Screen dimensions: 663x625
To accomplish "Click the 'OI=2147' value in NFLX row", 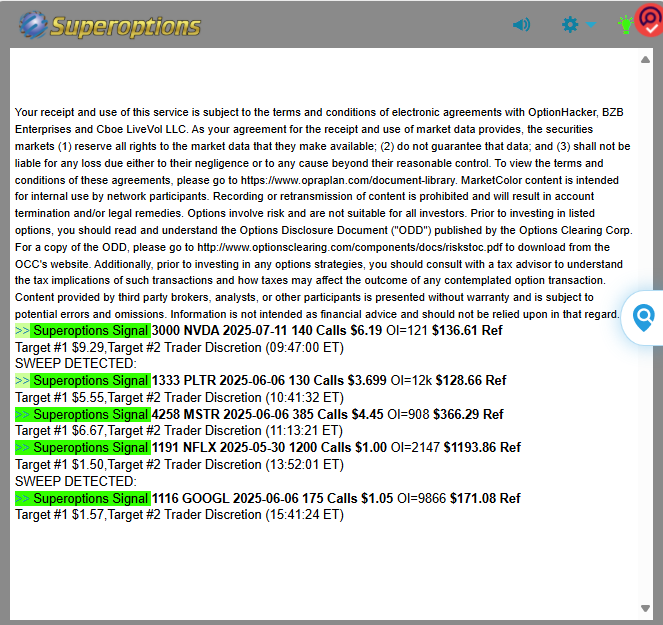I will [x=415, y=447].
